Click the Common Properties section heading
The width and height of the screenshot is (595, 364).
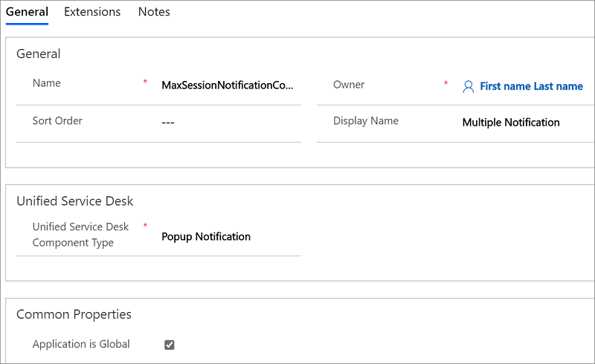coord(74,314)
